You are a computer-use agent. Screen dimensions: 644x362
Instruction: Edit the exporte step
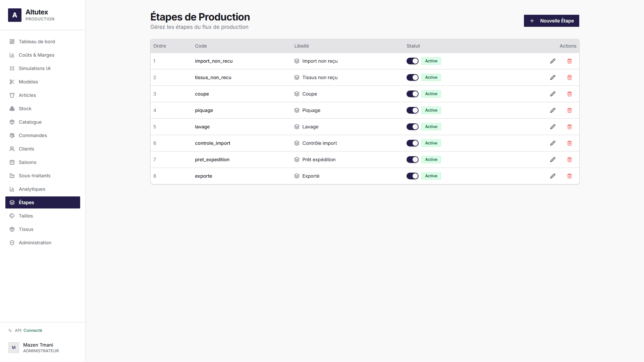(553, 176)
